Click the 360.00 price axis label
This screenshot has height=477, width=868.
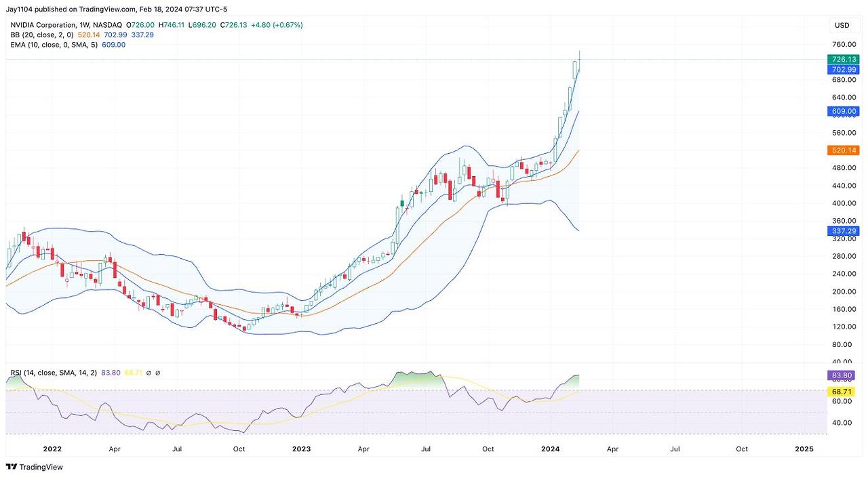844,221
